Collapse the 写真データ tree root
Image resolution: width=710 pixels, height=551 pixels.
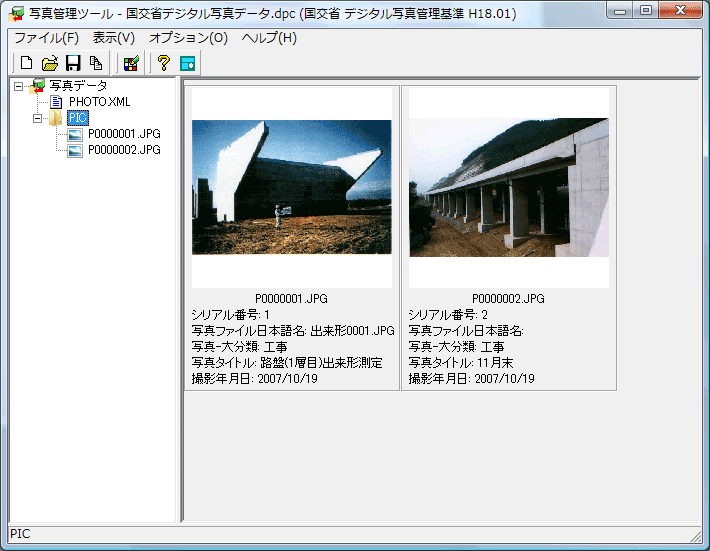(18, 86)
